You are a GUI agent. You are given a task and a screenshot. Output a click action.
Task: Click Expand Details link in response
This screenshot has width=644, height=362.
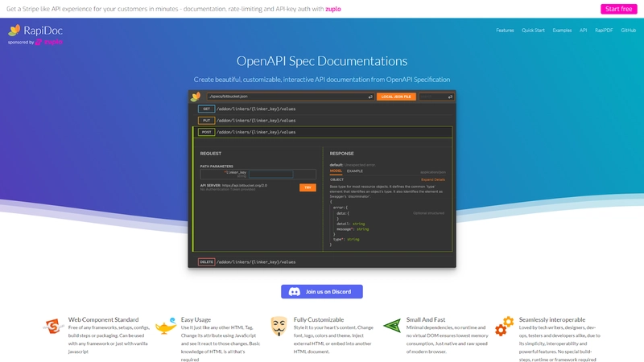point(433,179)
